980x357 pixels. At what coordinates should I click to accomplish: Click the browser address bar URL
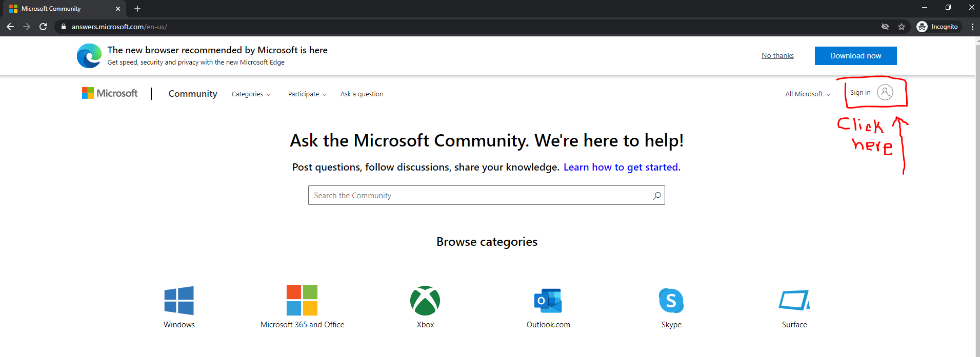click(x=119, y=27)
